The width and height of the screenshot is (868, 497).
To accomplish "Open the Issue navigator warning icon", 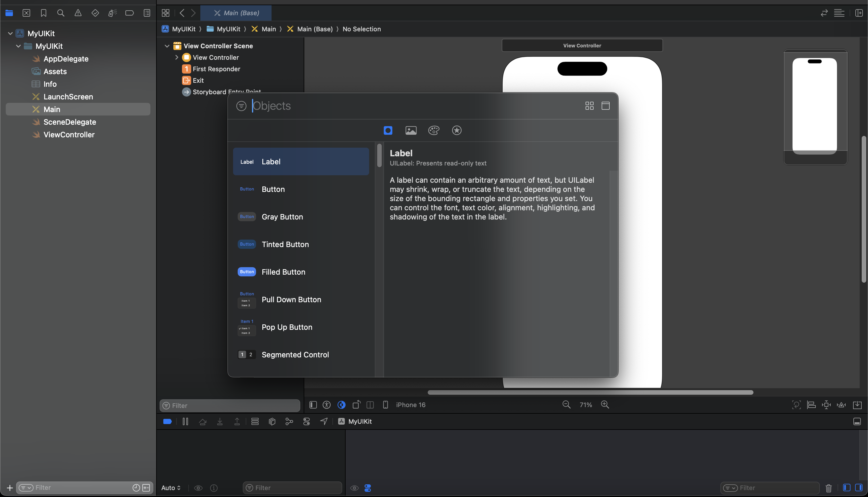I will coord(78,13).
